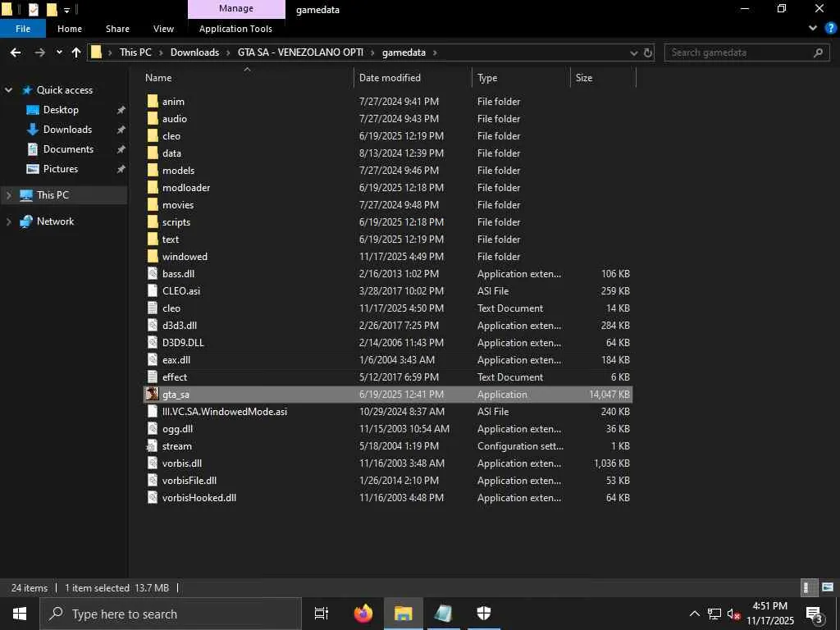Select the D3D9.DLL file name
Viewport: 840px width, 630px height.
tap(183, 343)
